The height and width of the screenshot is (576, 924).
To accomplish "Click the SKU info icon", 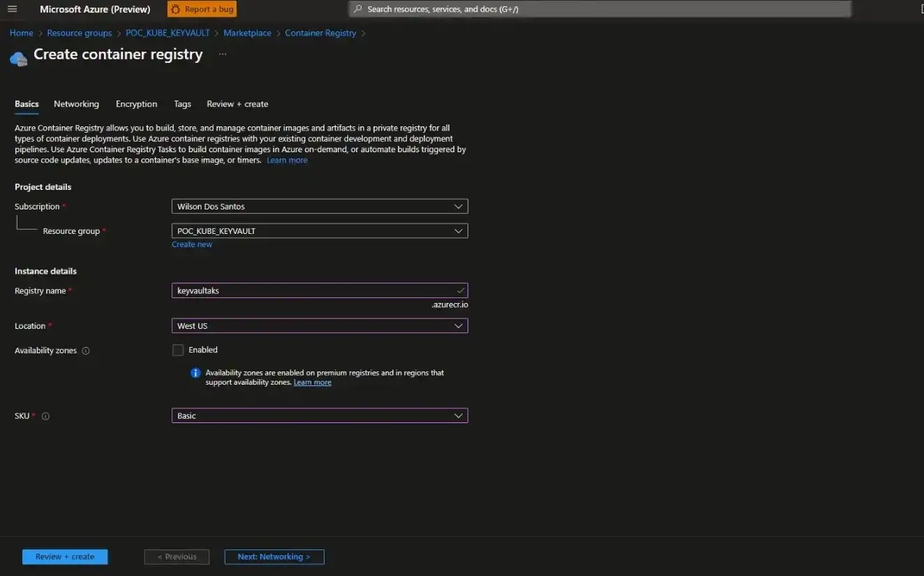I will 45,416.
